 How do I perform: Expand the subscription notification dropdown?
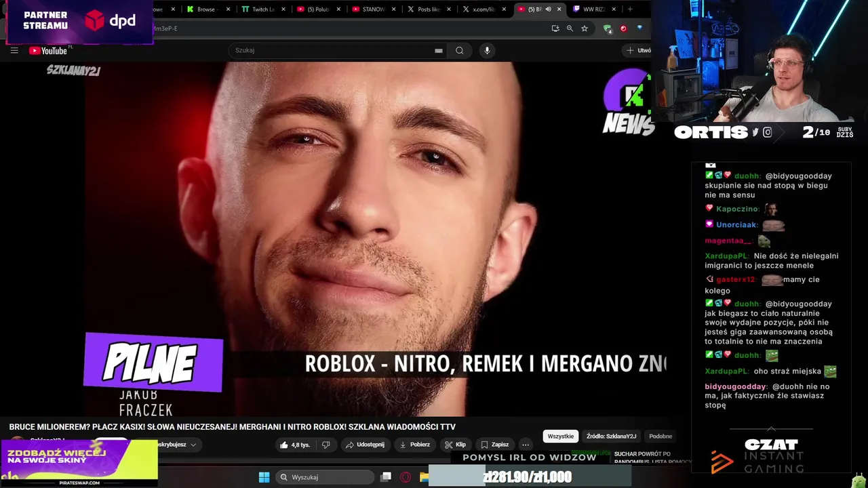point(193,445)
